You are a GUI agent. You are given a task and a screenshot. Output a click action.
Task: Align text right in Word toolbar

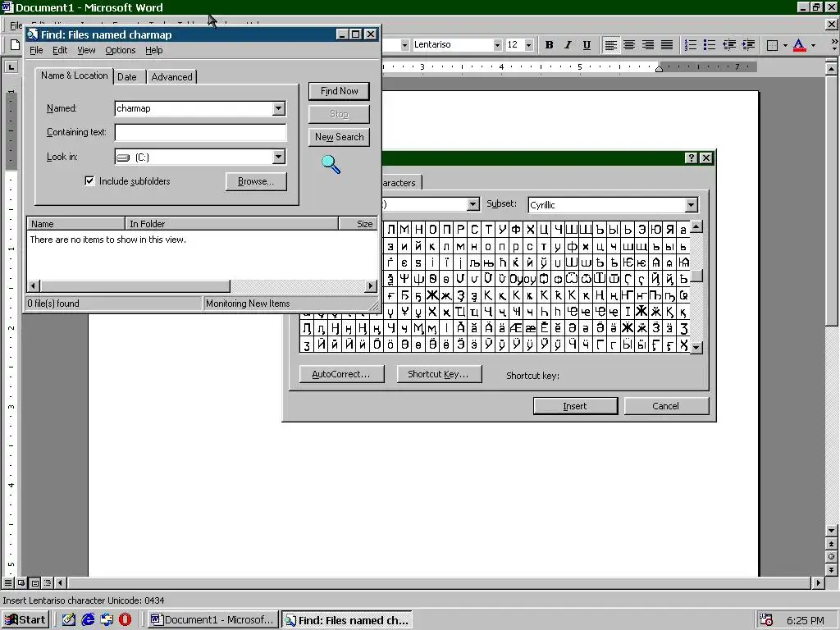coord(648,45)
